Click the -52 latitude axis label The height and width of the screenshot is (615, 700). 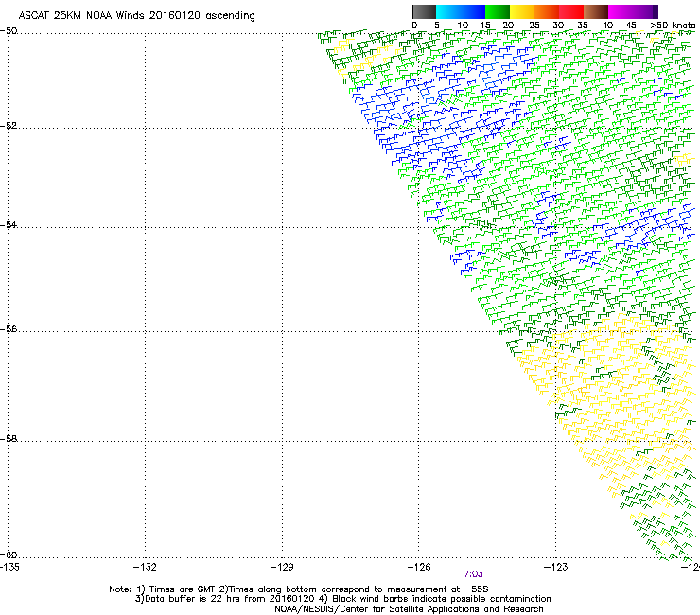coord(9,126)
